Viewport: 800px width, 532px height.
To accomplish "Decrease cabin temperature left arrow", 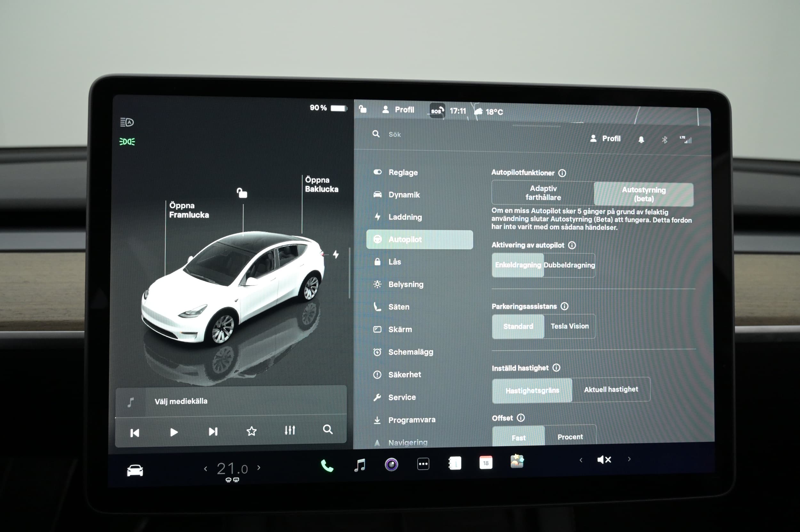I will pyautogui.click(x=205, y=469).
